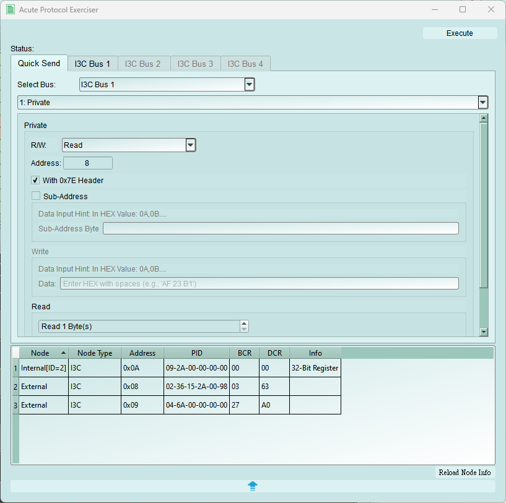Image resolution: width=506 pixels, height=503 pixels.
Task: Click PID 04-6A-00-00-00-00
Action: 197,405
